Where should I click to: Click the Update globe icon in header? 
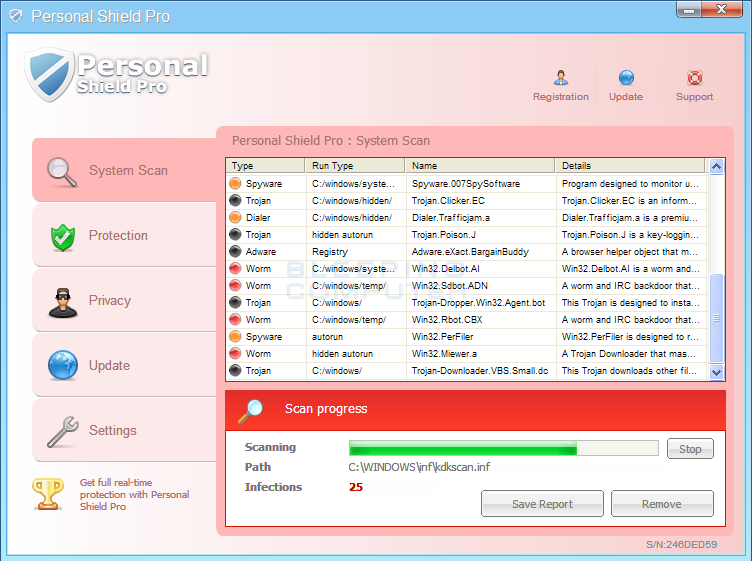click(626, 78)
